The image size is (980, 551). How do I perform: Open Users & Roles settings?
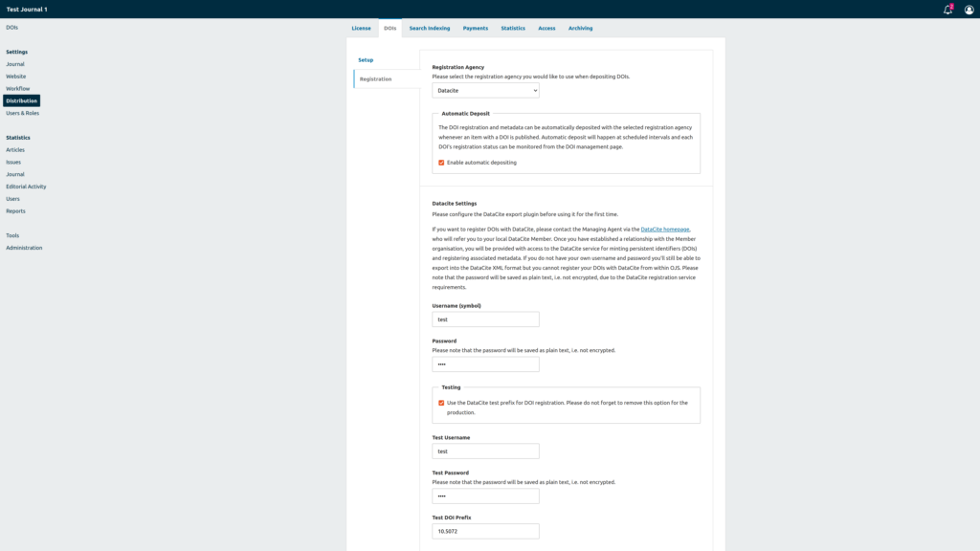pyautogui.click(x=23, y=113)
